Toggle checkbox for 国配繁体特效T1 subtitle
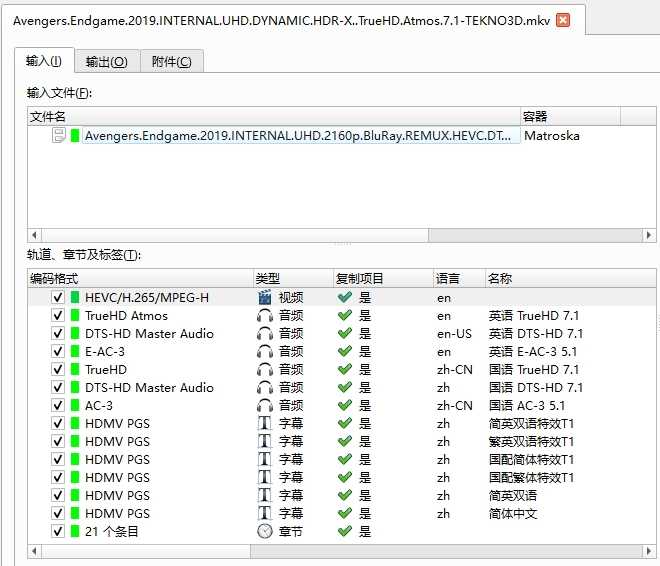This screenshot has height=566, width=660. pos(58,477)
